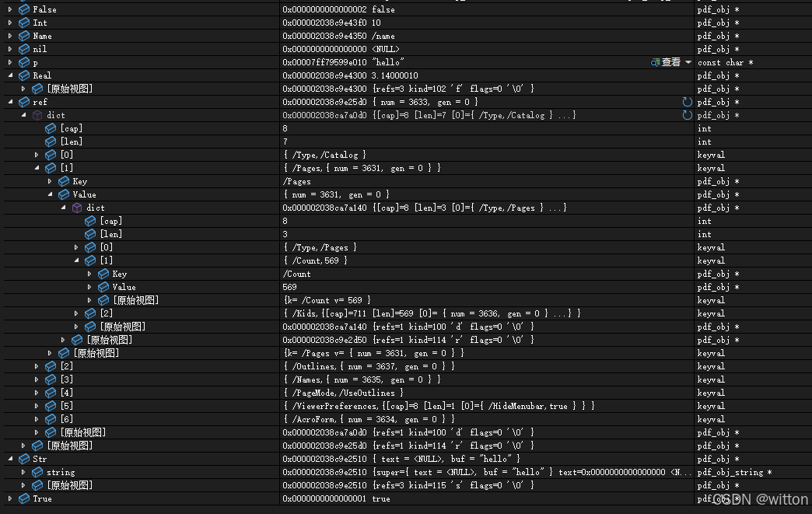This screenshot has width=812, height=514.
Task: Open the 查看 visualizer dropdown arrow
Action: [x=688, y=62]
